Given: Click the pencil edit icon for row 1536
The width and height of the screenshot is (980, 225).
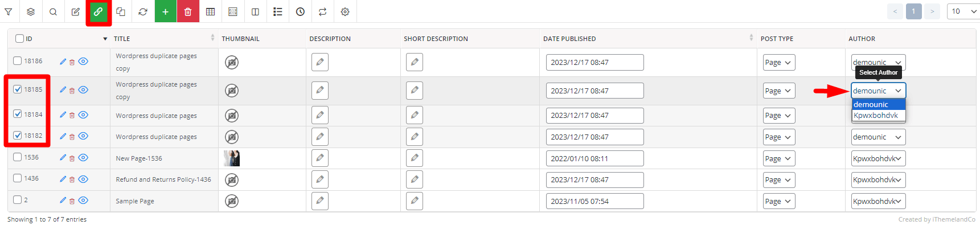Looking at the screenshot, I should pyautogui.click(x=63, y=158).
